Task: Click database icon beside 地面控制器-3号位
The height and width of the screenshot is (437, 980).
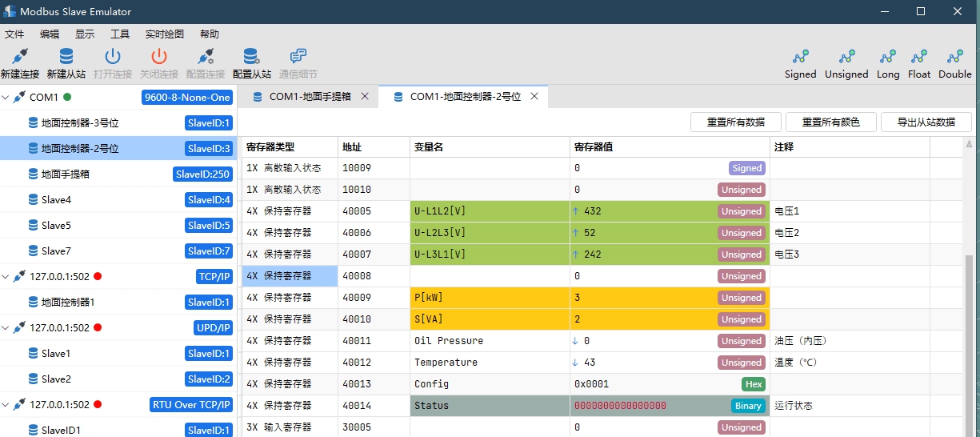Action: point(33,122)
